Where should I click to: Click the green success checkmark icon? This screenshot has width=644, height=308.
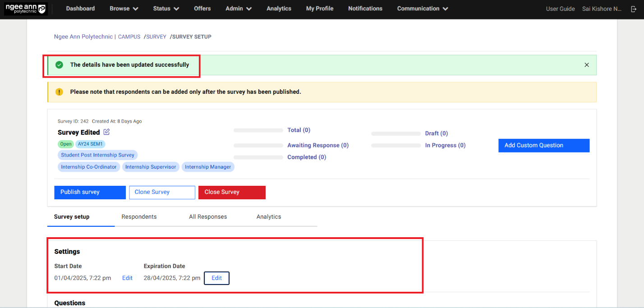tap(59, 65)
